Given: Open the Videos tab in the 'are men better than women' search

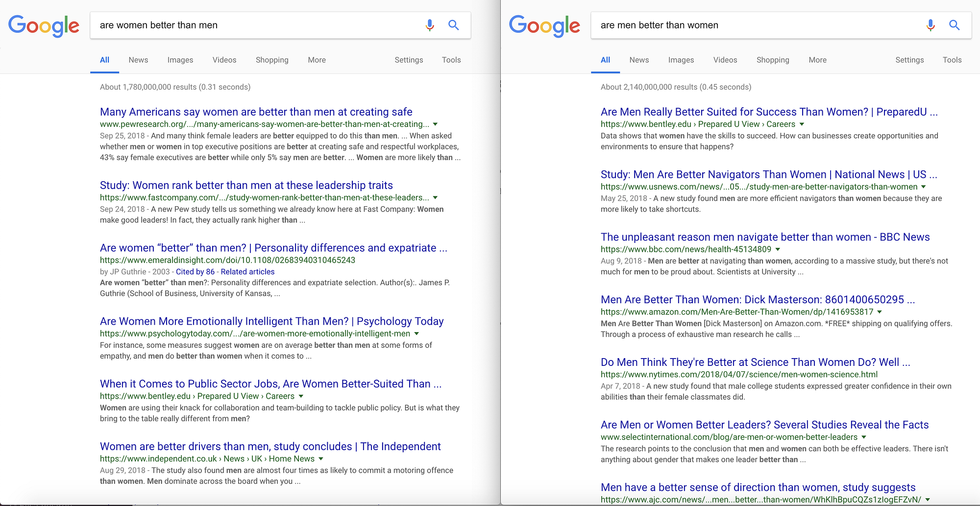Looking at the screenshot, I should tap(725, 60).
